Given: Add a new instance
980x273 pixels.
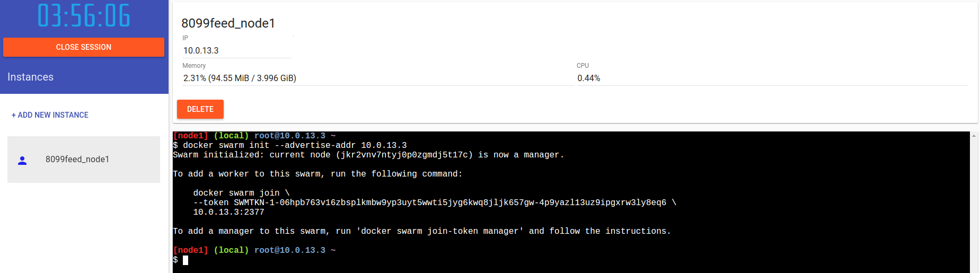Looking at the screenshot, I should click(x=50, y=115).
